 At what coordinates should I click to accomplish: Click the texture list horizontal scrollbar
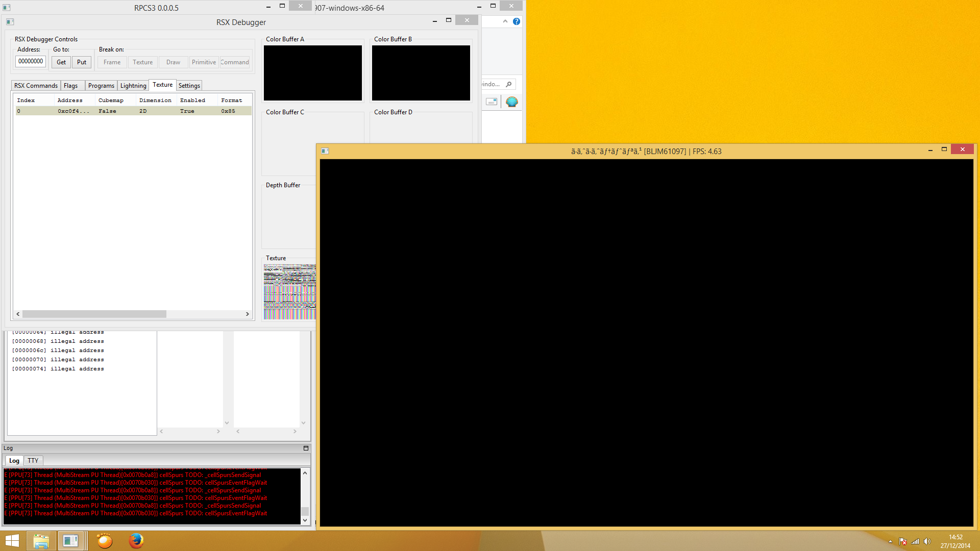click(94, 314)
